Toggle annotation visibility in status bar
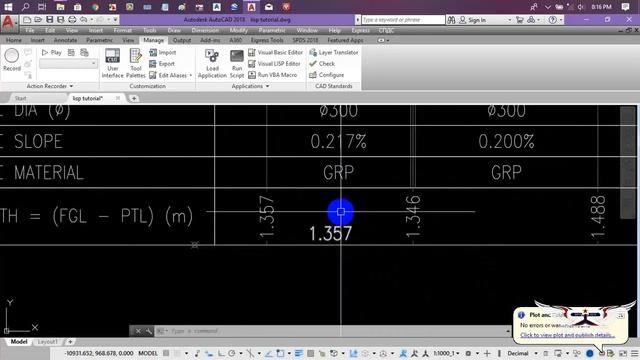Image resolution: width=640 pixels, height=360 pixels. 403,353
